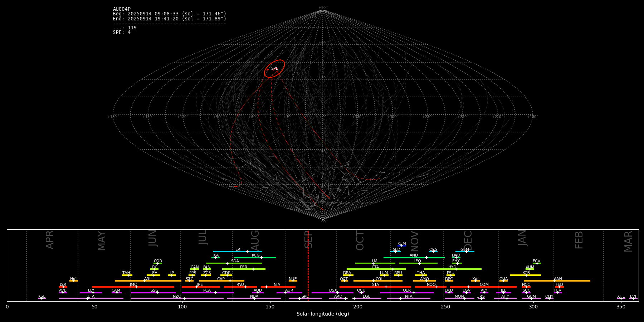
Task: Pick the LEO shower label
Action: [417, 261]
